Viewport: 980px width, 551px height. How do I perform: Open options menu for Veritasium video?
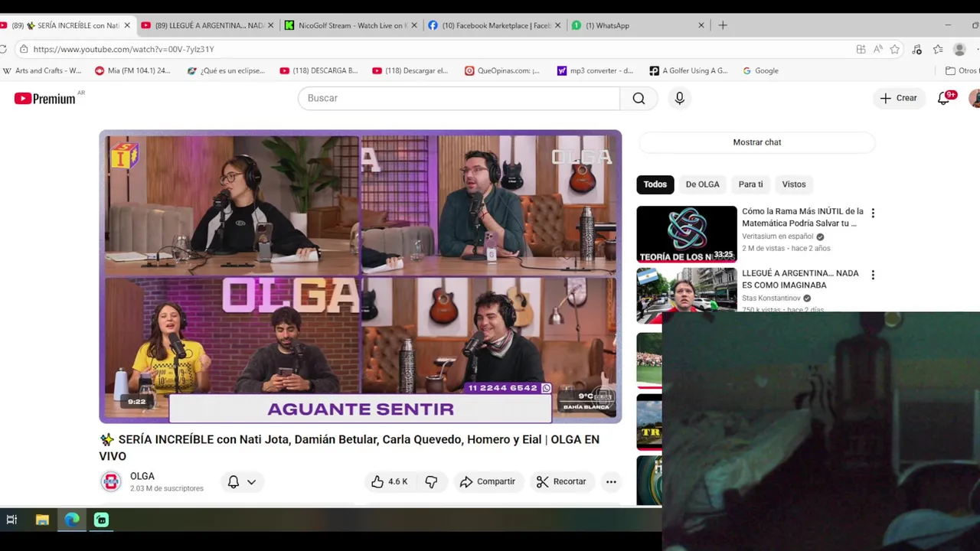tap(873, 213)
